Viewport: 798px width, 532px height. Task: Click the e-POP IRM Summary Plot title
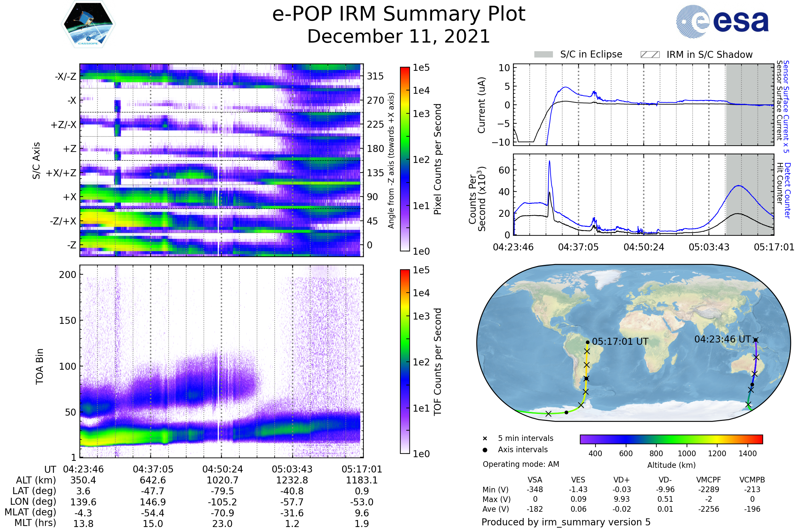coord(399,14)
